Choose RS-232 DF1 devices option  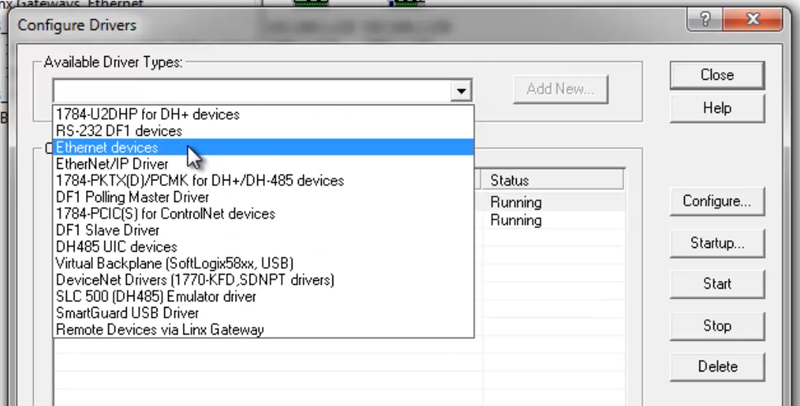(x=263, y=131)
